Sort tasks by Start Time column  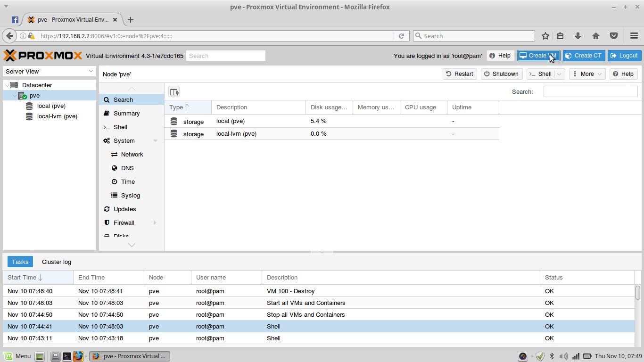point(38,278)
